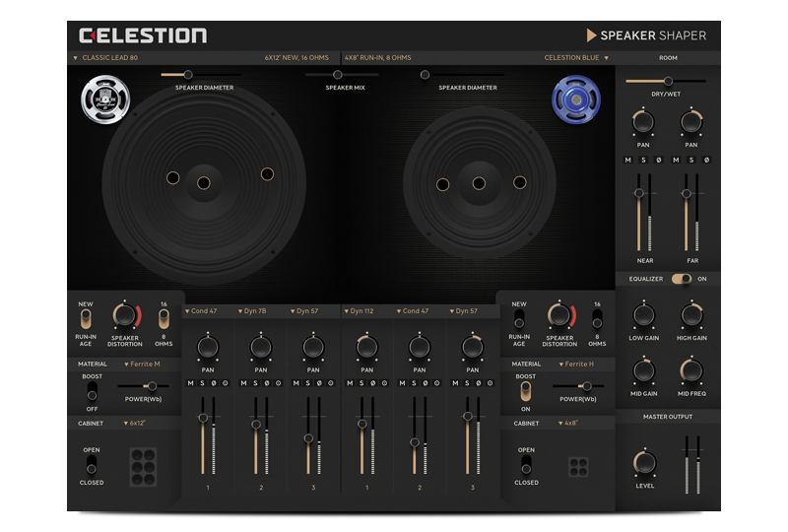Click the circle icon button on Dyn 7B channel

(279, 383)
